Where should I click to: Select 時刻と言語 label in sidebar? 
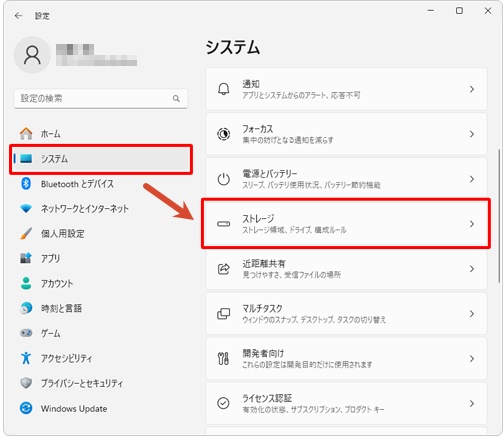pyautogui.click(x=61, y=308)
